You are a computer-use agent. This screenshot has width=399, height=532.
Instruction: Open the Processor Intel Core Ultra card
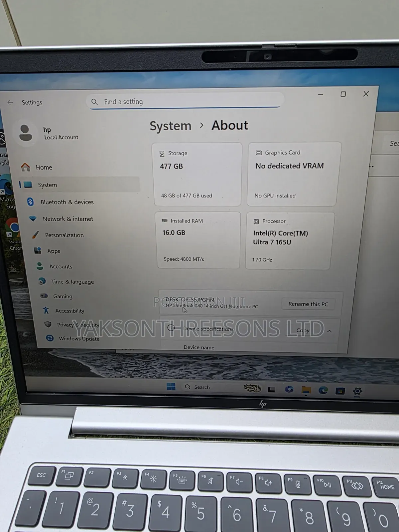(289, 240)
